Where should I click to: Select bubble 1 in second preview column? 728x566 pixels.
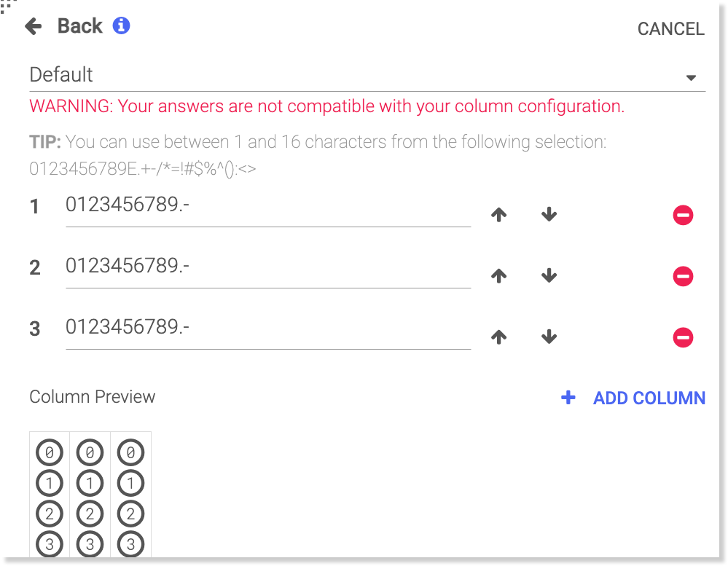[x=90, y=483]
